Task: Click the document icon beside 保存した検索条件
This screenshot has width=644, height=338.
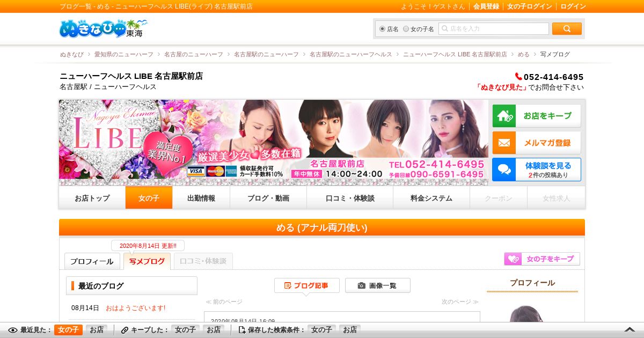Action: 242,330
